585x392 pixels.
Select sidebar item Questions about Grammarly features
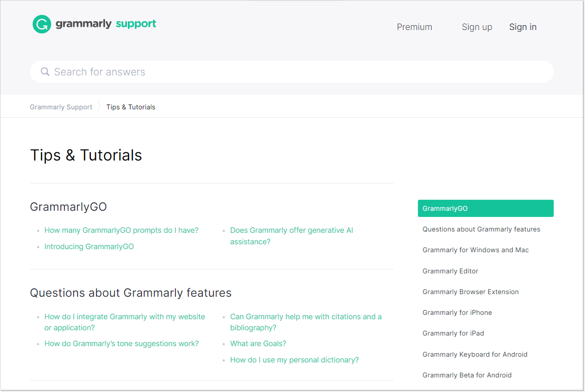point(481,229)
